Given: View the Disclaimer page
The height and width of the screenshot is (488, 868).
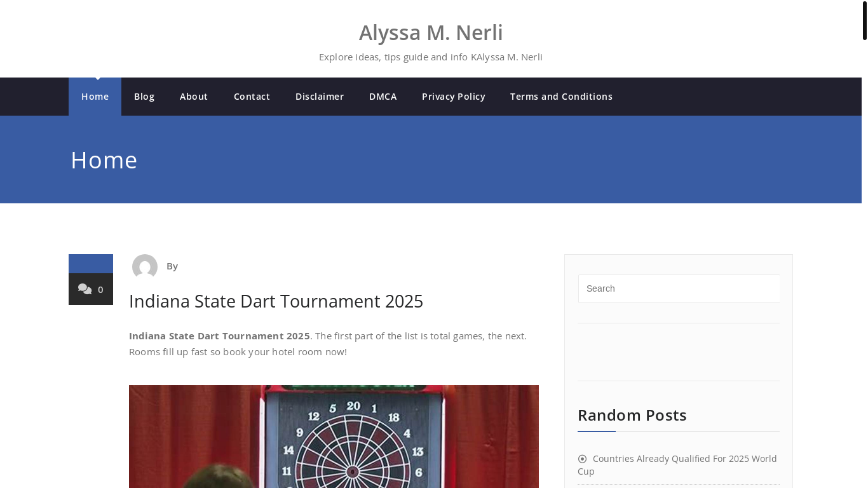Looking at the screenshot, I should (x=320, y=97).
